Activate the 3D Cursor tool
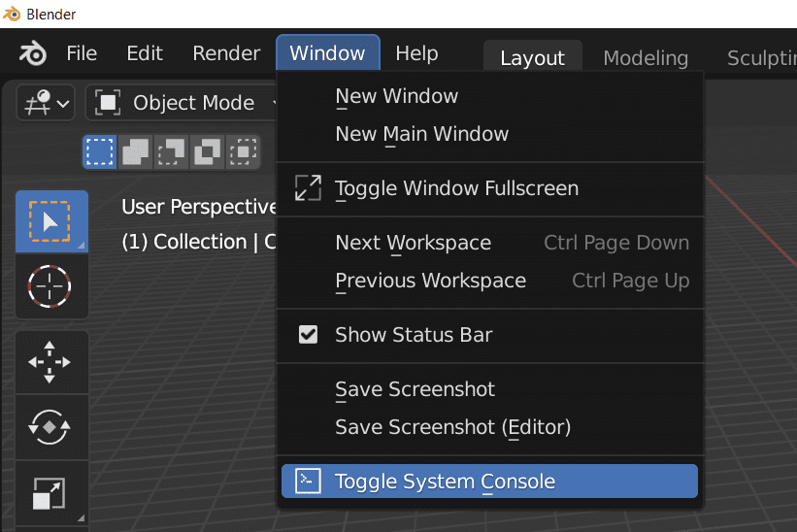This screenshot has width=797, height=532. (x=51, y=286)
